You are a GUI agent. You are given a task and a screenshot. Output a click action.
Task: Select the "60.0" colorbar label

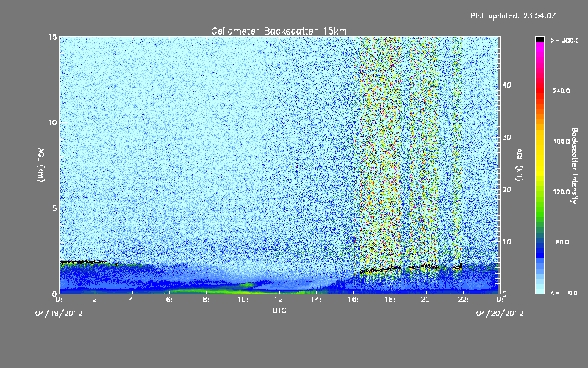563,243
